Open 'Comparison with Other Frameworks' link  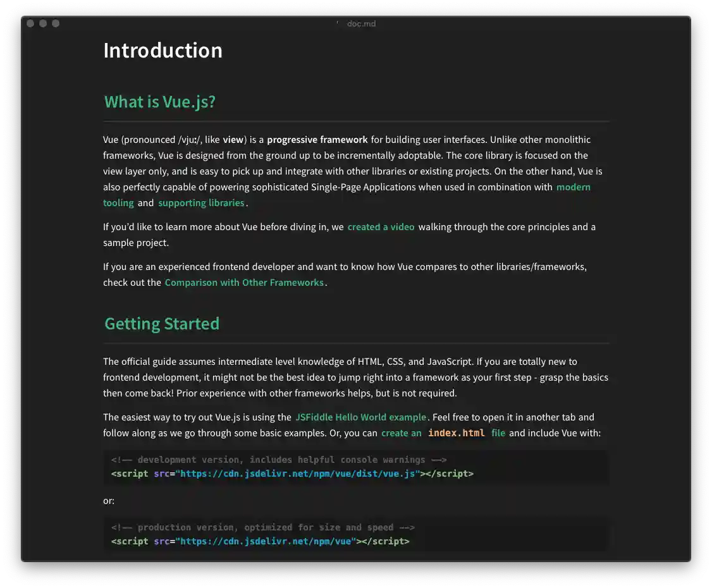244,283
